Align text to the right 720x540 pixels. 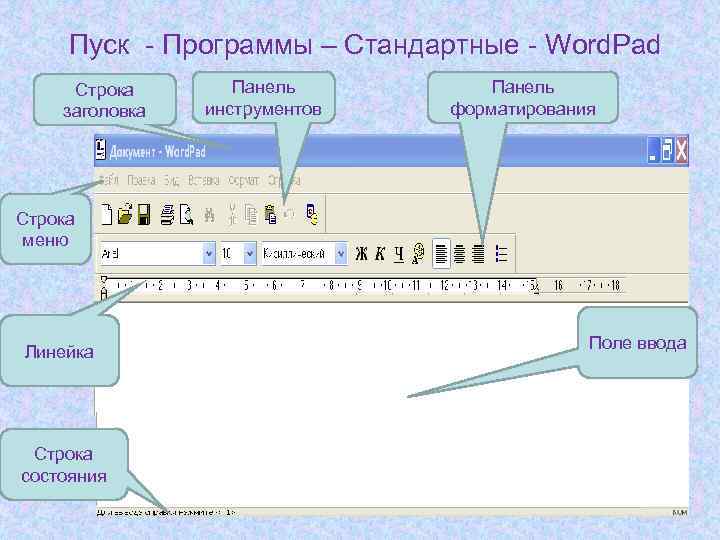pyautogui.click(x=478, y=253)
